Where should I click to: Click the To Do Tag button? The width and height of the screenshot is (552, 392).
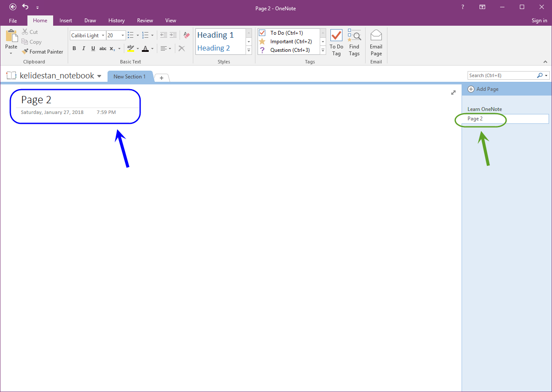[x=336, y=43]
